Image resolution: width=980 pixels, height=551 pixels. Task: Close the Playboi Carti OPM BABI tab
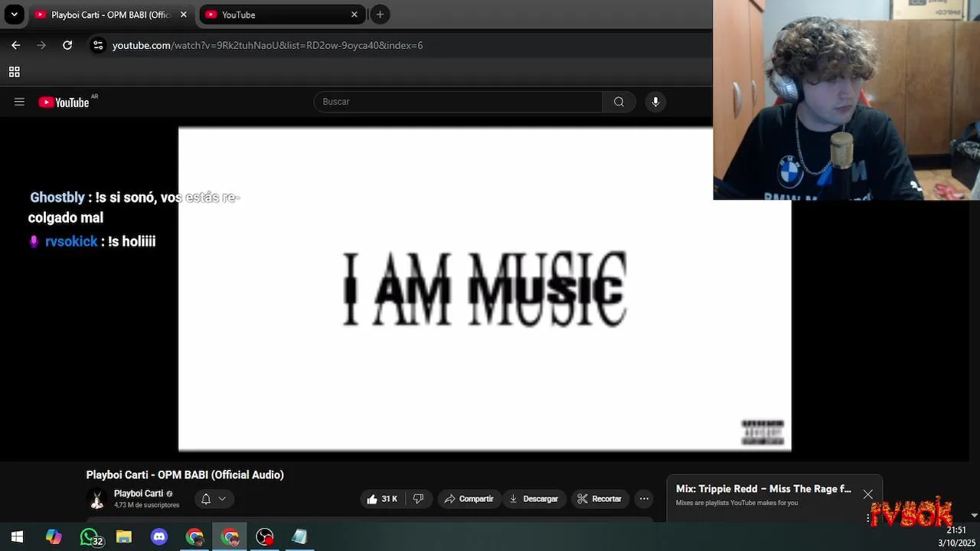tap(184, 15)
